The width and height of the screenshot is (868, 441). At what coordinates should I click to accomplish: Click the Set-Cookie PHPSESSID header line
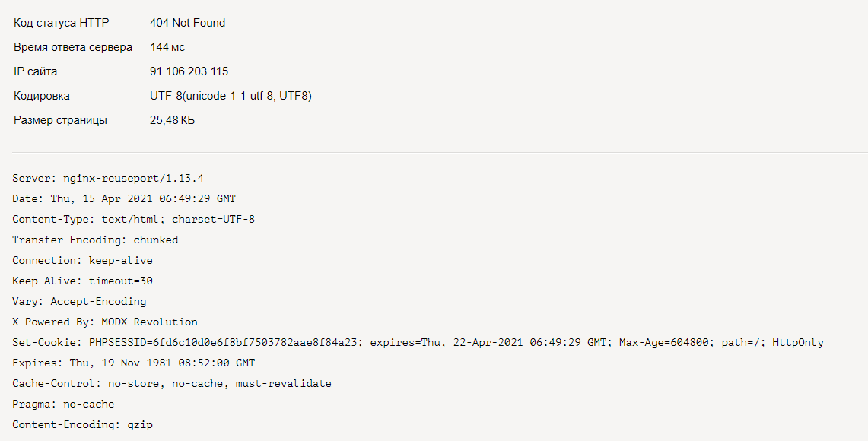tap(418, 343)
